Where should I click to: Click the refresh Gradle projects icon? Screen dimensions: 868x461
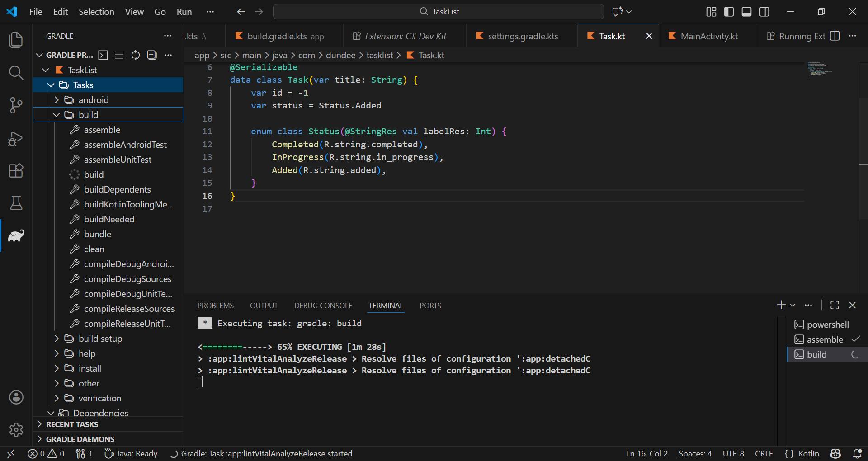tap(136, 55)
